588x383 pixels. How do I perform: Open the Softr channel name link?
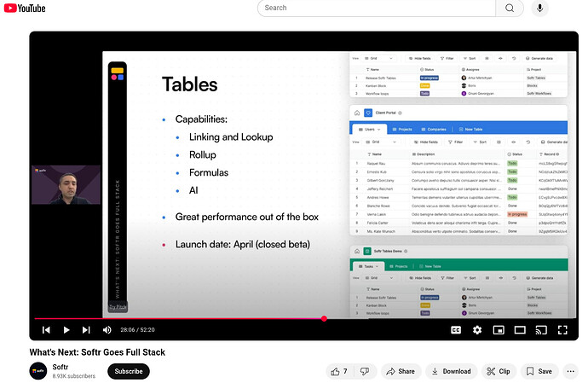(x=61, y=367)
